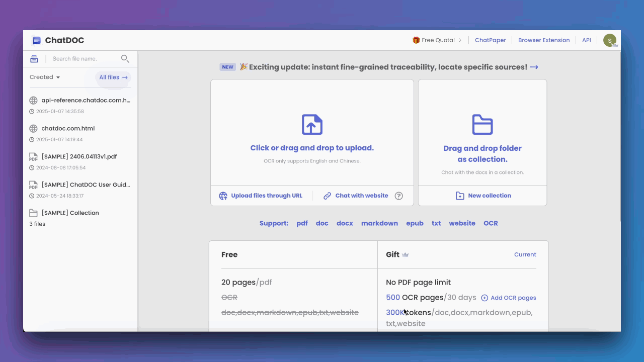644x362 pixels.
Task: Click the ChatDOC logo icon
Action: coord(36,40)
